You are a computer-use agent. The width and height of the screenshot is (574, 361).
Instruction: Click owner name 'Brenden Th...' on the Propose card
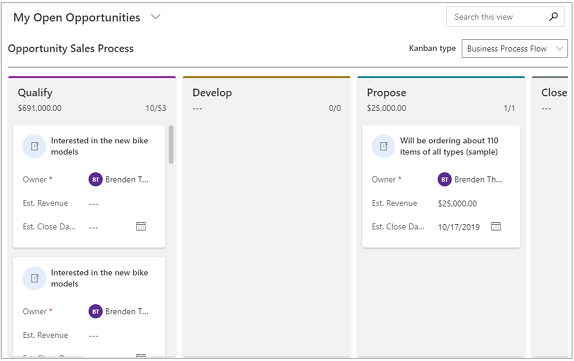478,179
